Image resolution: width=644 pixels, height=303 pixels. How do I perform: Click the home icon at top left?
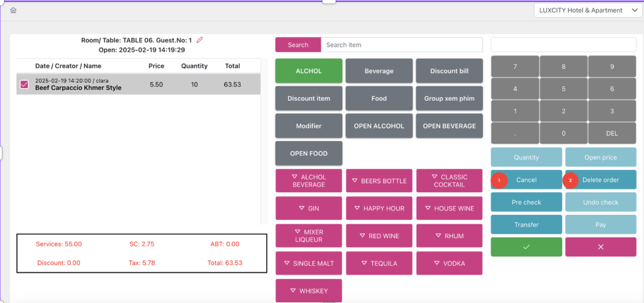(13, 10)
